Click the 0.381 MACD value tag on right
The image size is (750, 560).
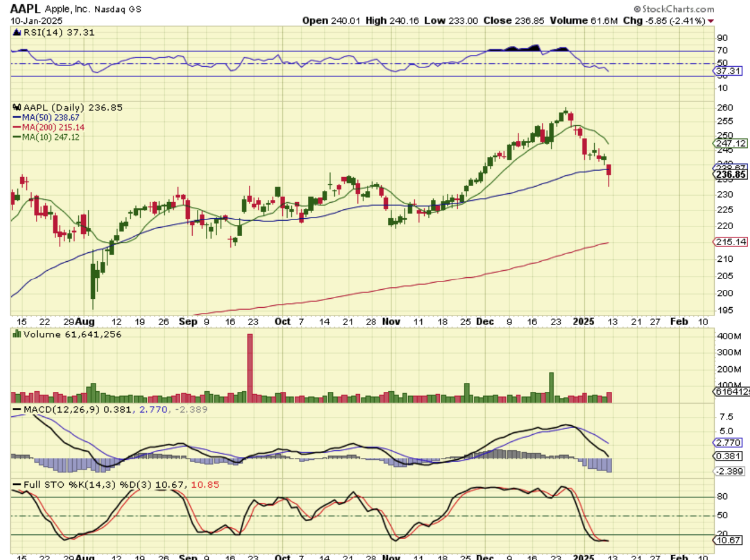point(730,456)
